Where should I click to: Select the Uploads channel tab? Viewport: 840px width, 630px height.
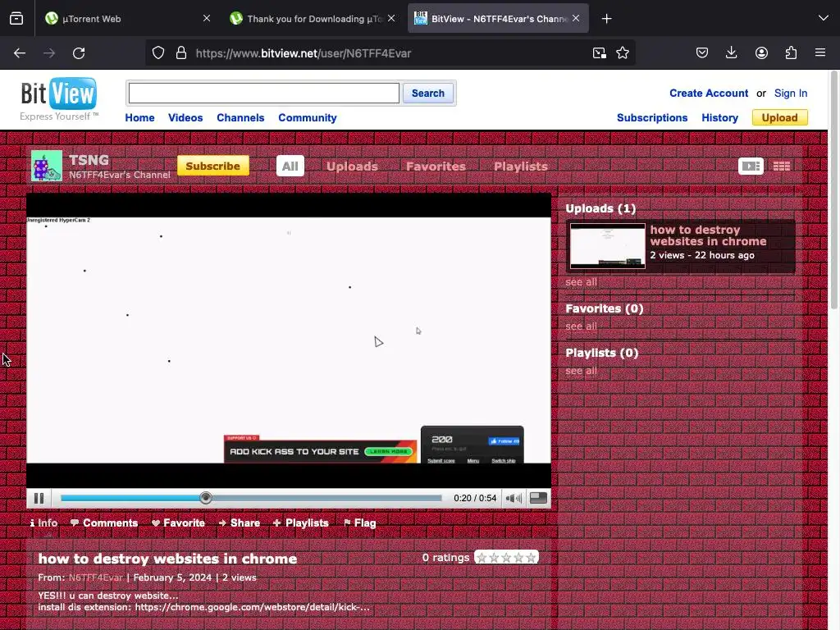353,167
